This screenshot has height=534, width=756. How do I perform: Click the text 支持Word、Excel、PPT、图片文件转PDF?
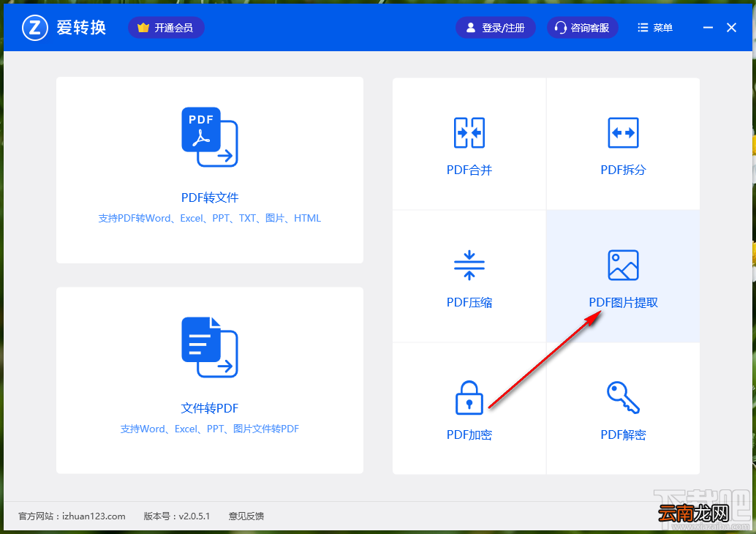210,429
